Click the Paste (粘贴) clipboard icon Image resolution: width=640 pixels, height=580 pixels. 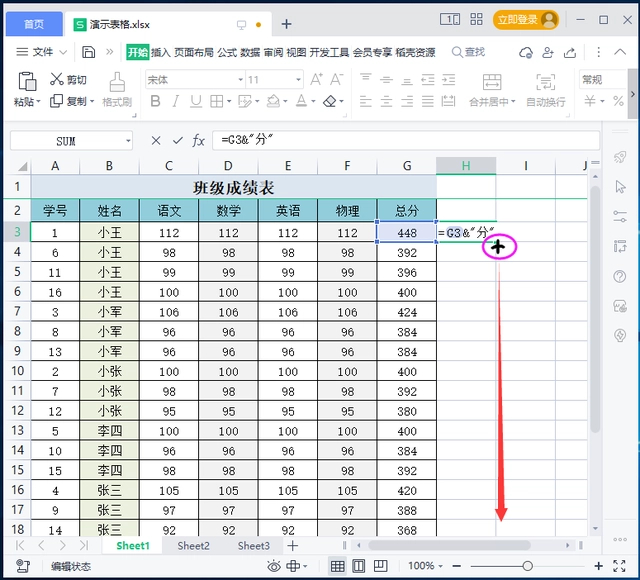point(26,82)
